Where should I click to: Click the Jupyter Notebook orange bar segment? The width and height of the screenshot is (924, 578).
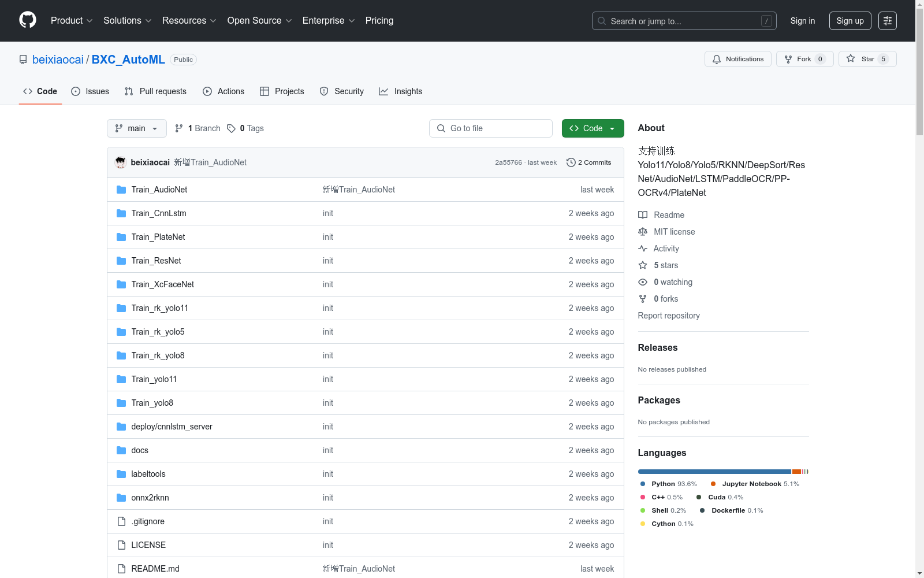point(796,472)
